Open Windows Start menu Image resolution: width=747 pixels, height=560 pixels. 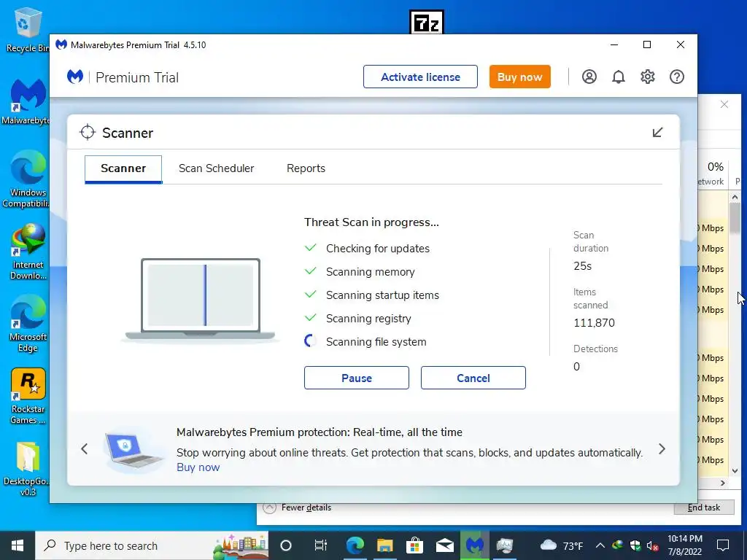(18, 545)
